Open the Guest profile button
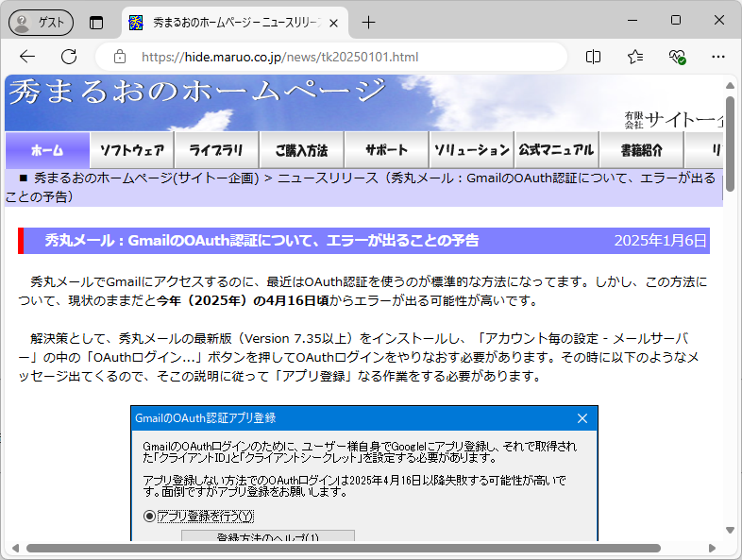The image size is (742, 560). (42, 23)
